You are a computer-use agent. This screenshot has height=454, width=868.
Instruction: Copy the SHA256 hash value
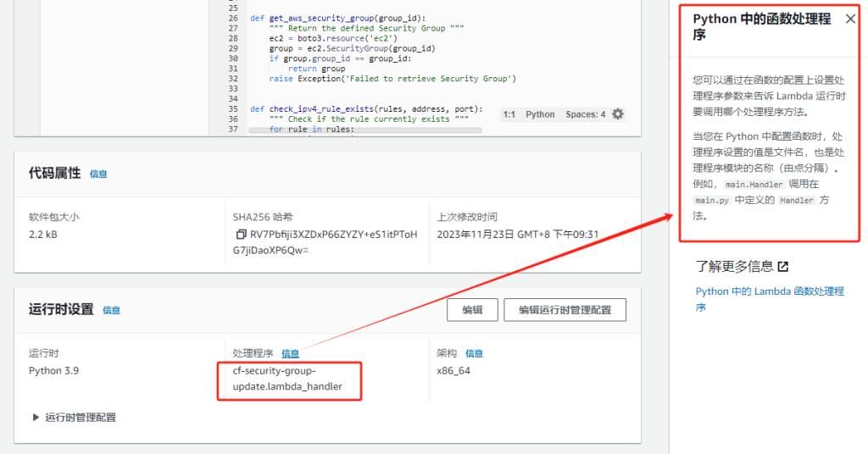point(241,235)
